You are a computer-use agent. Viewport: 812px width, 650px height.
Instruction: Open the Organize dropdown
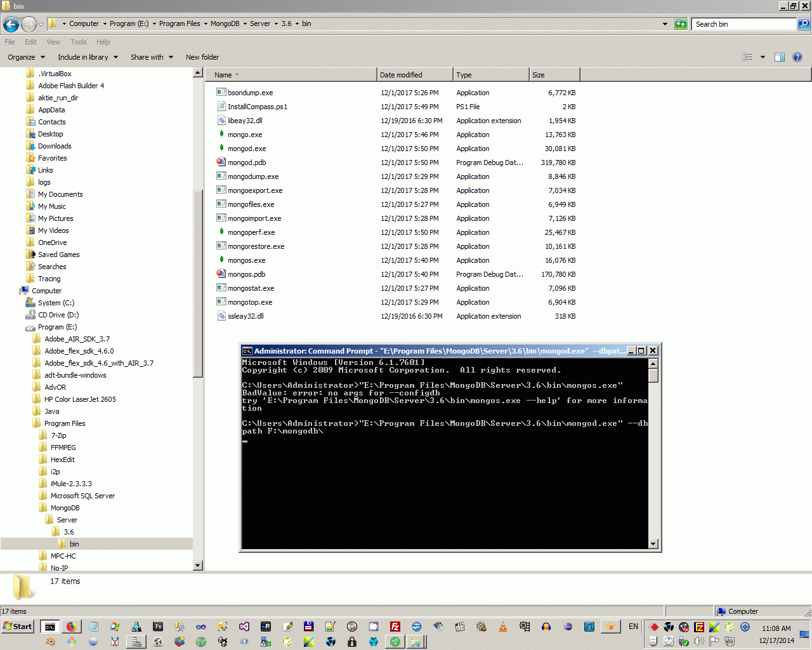click(x=26, y=57)
